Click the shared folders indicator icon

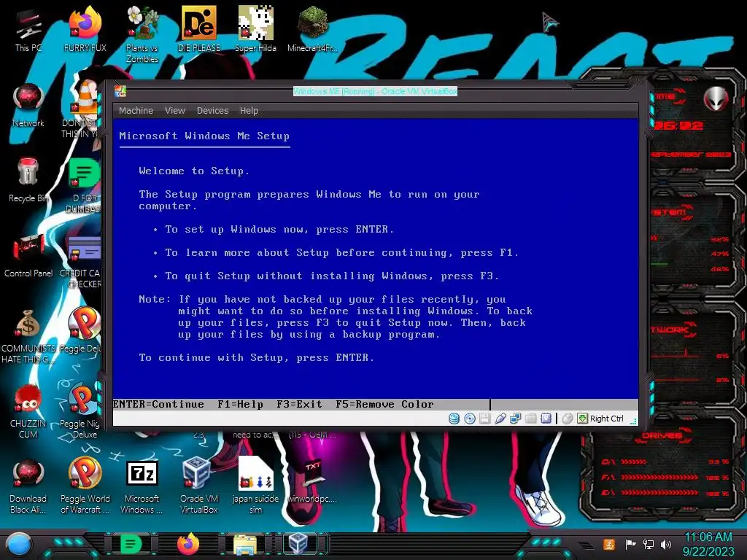click(531, 419)
